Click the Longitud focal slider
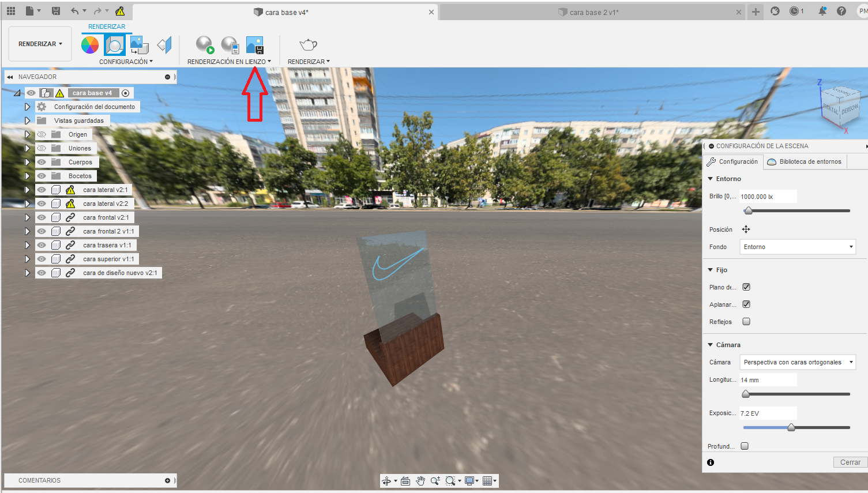The width and height of the screenshot is (868, 493). pos(746,394)
